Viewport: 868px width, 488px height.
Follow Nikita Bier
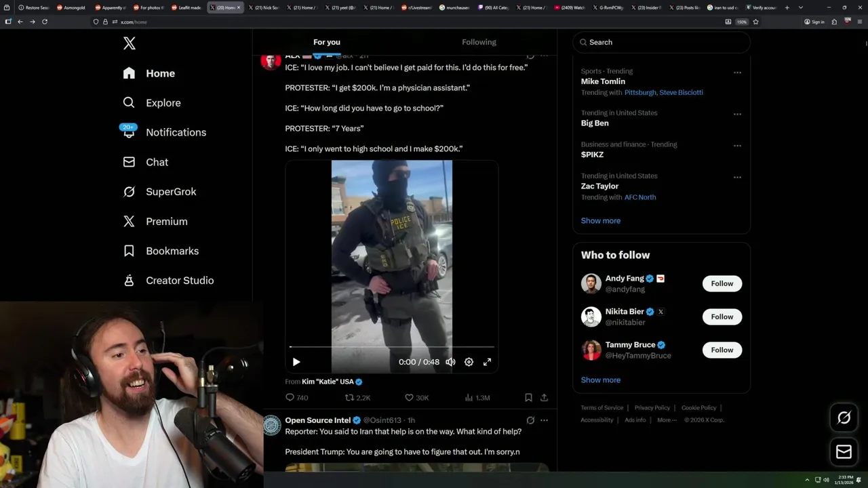[x=722, y=317]
